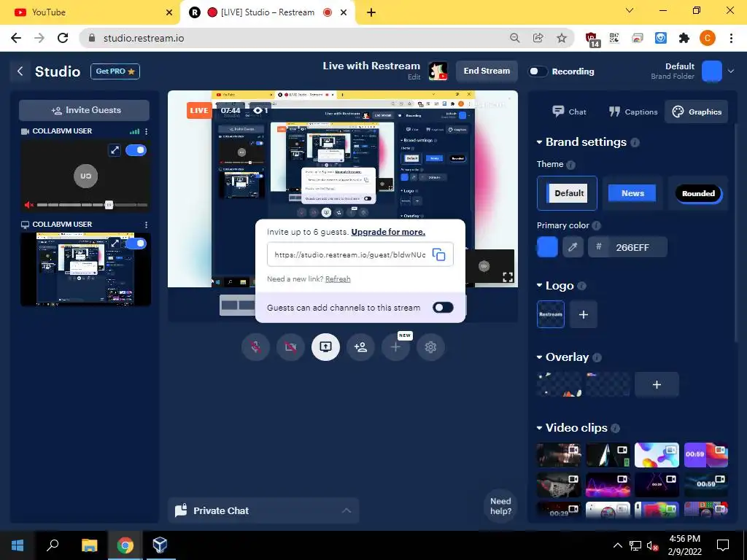Click the Get PRO button
The width and height of the screenshot is (747, 560).
(x=115, y=71)
